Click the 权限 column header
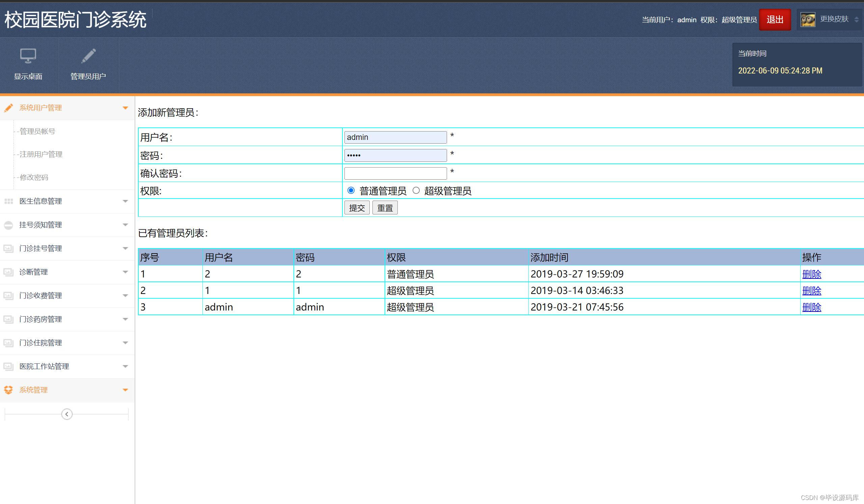864x504 pixels. coord(396,257)
